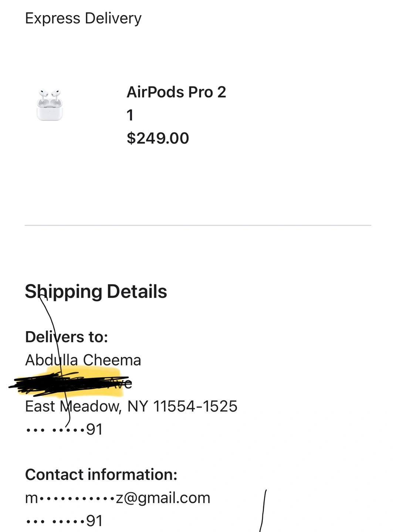Click the word Cheema in recipient name

112,360
